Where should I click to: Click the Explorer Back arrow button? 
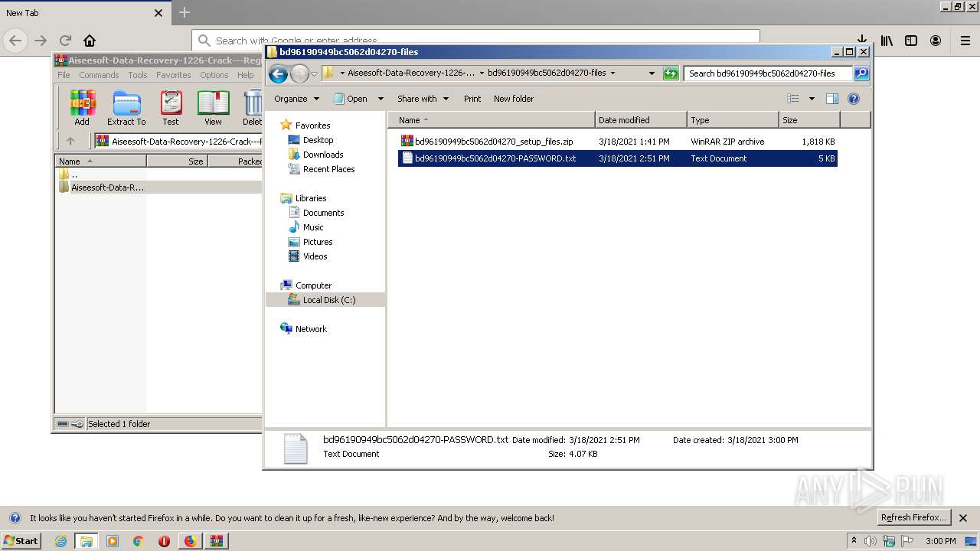(x=279, y=73)
